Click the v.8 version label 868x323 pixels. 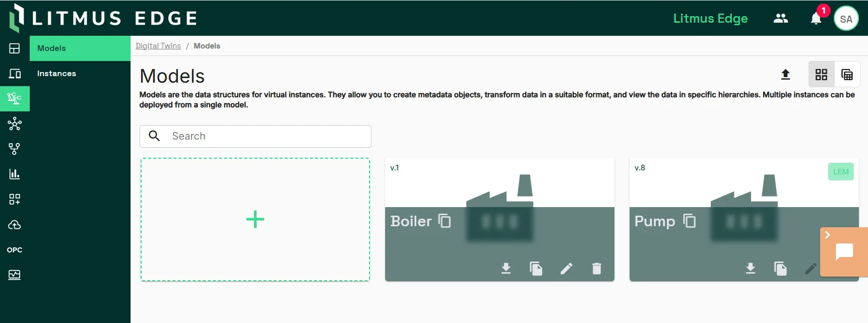tap(640, 168)
